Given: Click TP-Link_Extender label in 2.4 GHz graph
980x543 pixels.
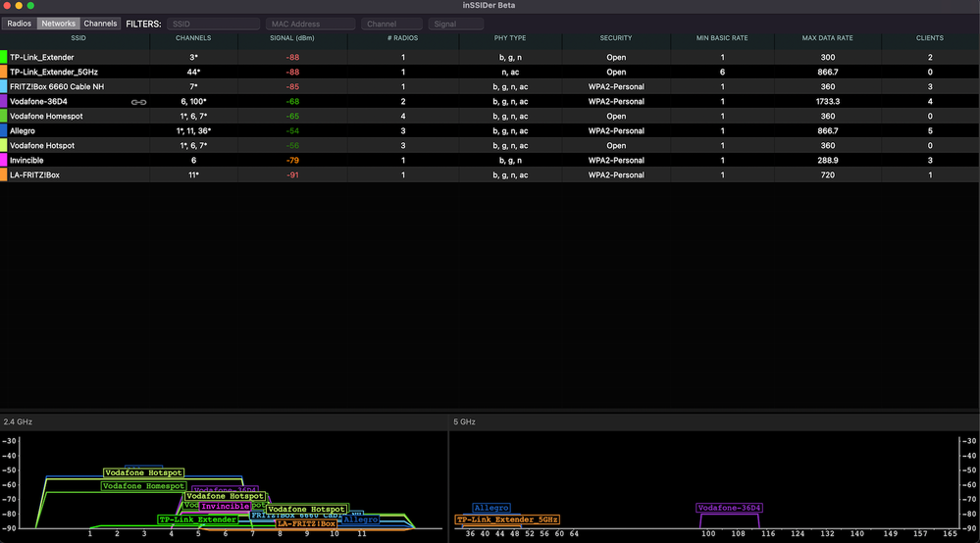Looking at the screenshot, I should pos(197,519).
